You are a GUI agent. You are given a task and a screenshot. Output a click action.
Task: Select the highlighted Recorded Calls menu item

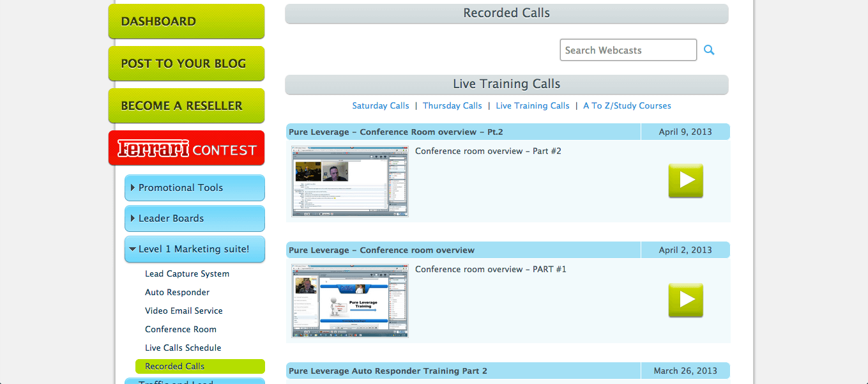pyautogui.click(x=200, y=366)
